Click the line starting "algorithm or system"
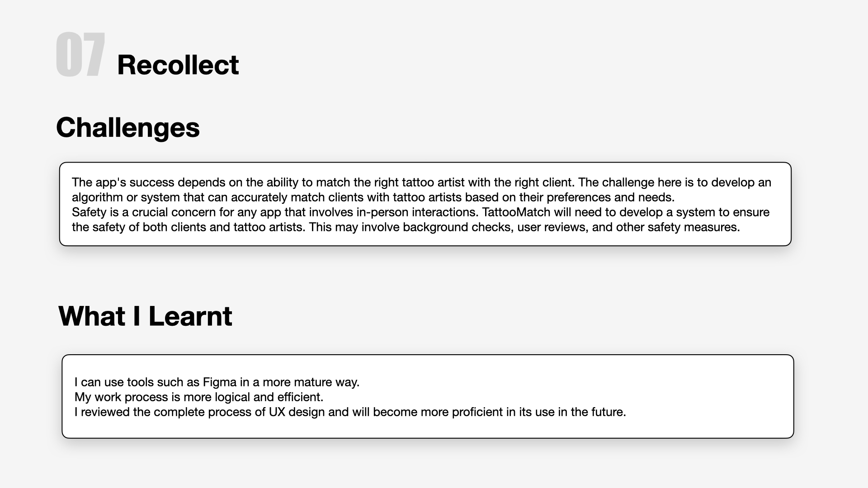 coord(373,197)
